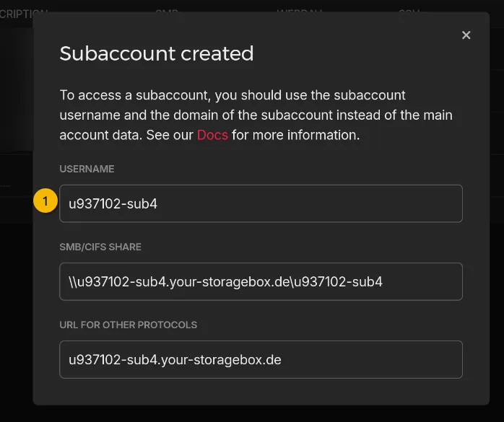Click the URL for other protocols field
The height and width of the screenshot is (422, 504).
point(260,359)
